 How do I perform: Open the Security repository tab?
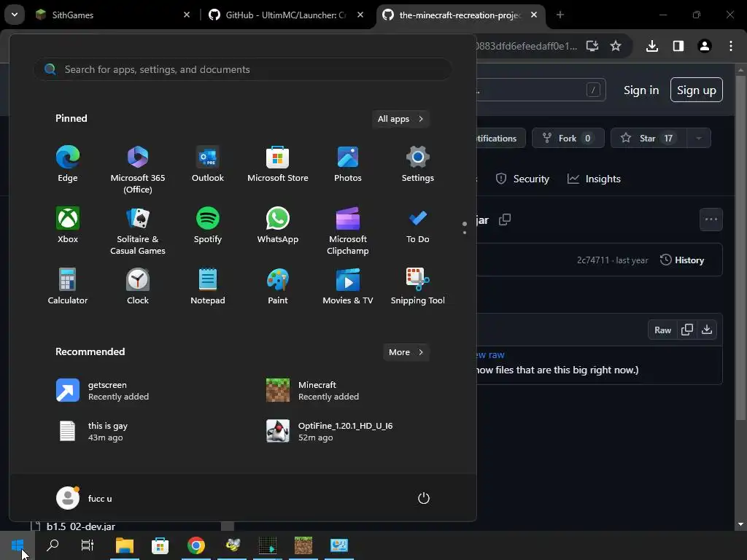tap(522, 179)
